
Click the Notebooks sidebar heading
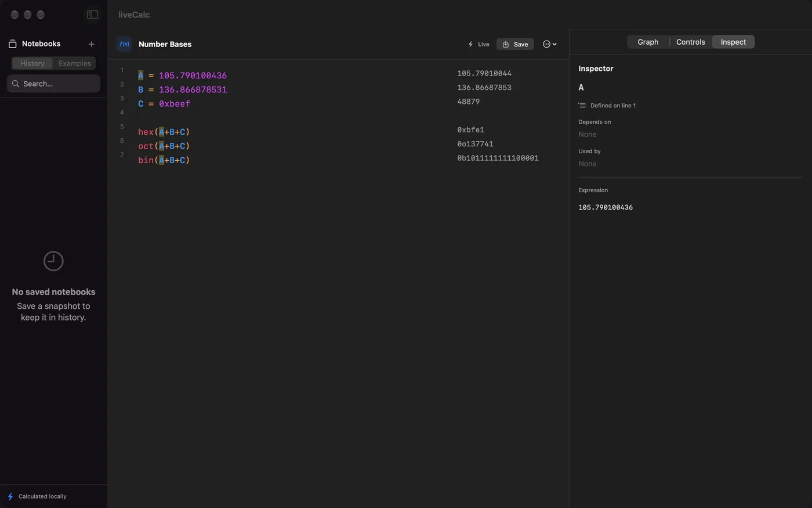point(41,44)
